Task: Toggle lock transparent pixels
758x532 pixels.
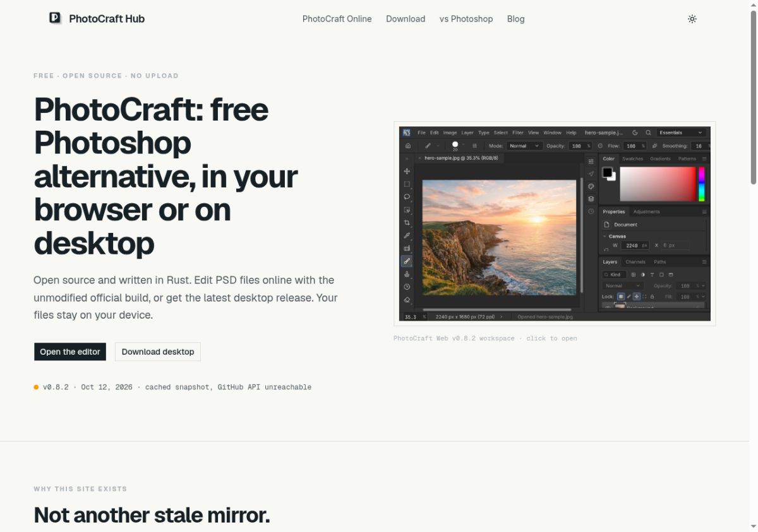Action: point(621,297)
